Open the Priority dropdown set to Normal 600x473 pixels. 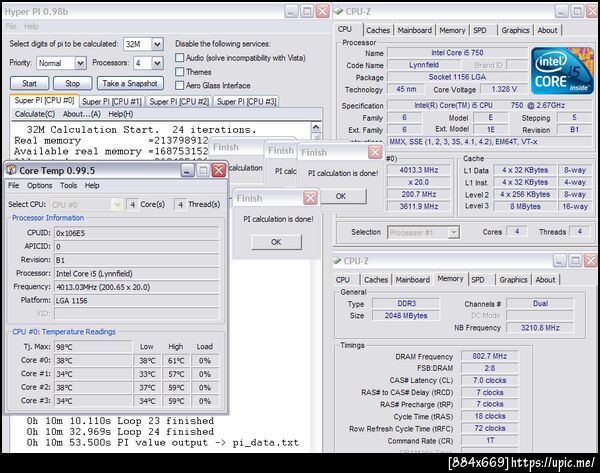point(80,63)
